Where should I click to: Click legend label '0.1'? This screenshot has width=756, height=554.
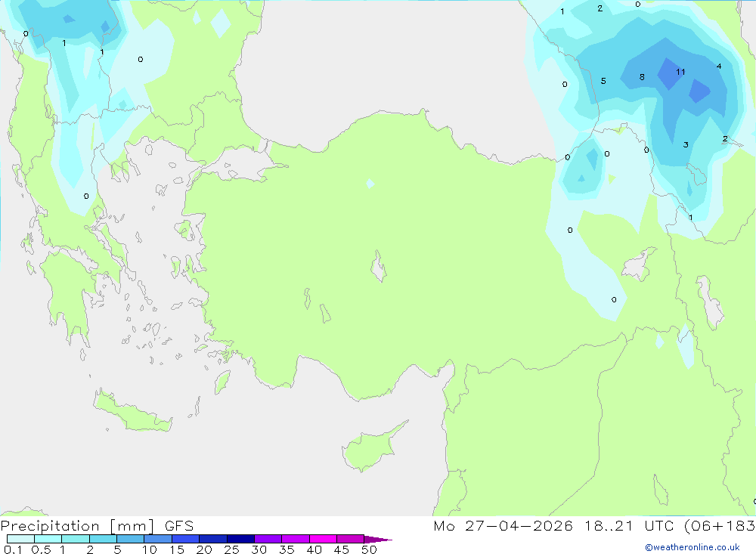point(13,549)
